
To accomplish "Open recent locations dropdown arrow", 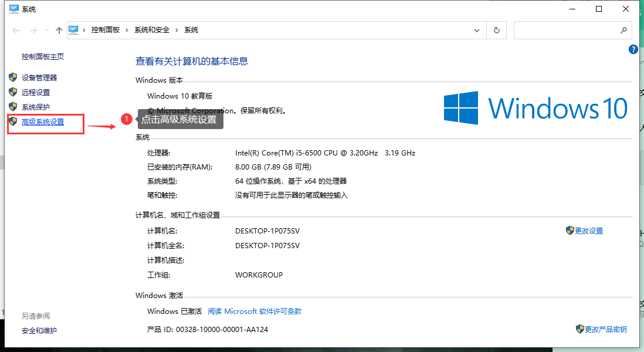I will point(47,31).
